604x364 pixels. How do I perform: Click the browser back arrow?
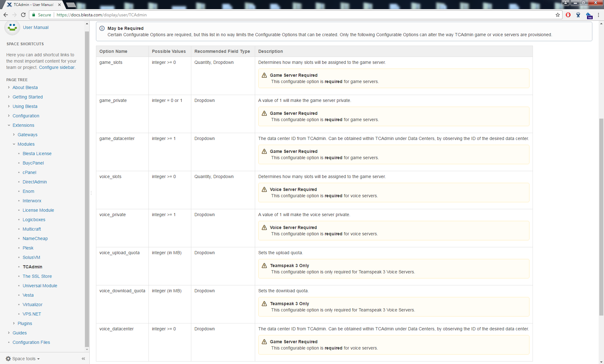[6, 15]
